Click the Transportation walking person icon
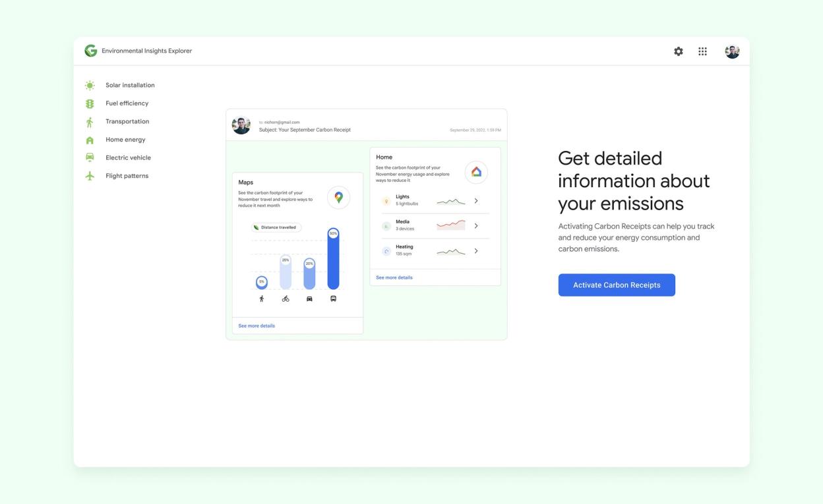The width and height of the screenshot is (823, 504). coord(90,122)
